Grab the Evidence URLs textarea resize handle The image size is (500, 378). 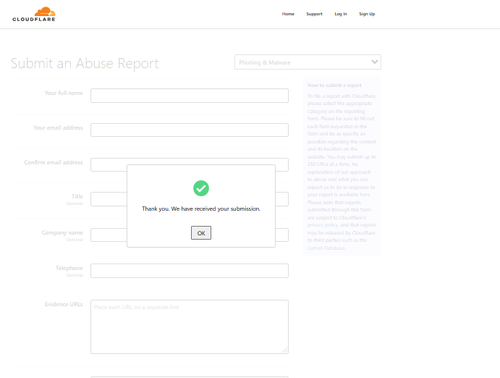coord(285,350)
